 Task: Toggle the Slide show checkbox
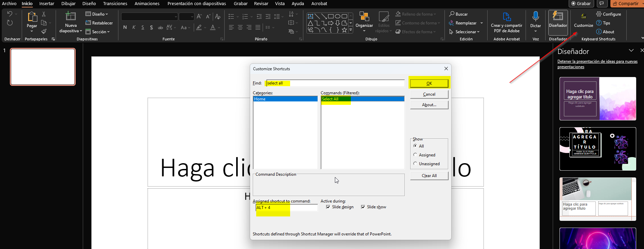363,207
